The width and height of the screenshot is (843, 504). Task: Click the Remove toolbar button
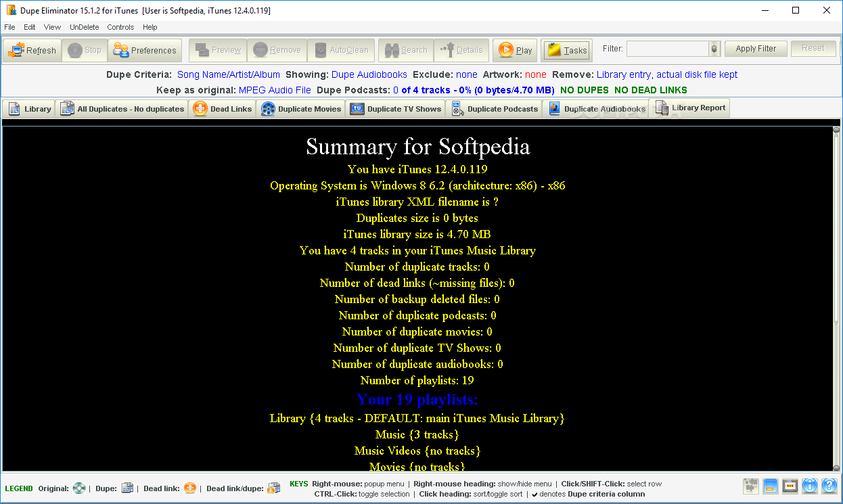coord(277,50)
